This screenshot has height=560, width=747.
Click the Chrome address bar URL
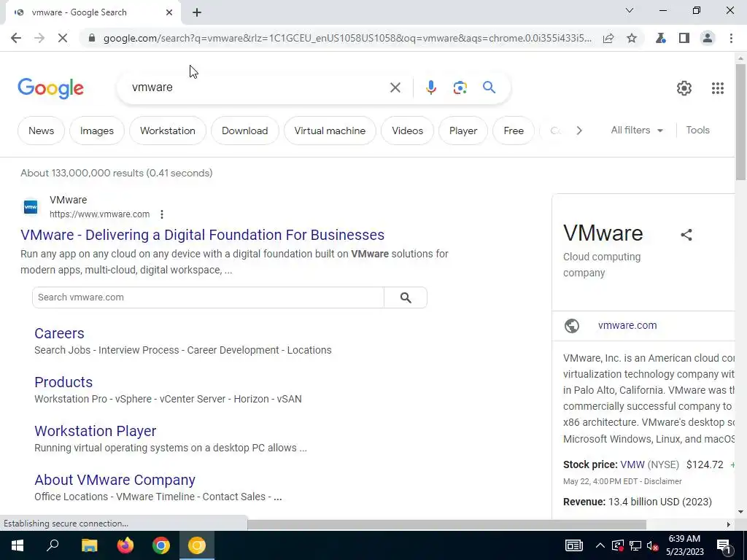[x=348, y=38]
